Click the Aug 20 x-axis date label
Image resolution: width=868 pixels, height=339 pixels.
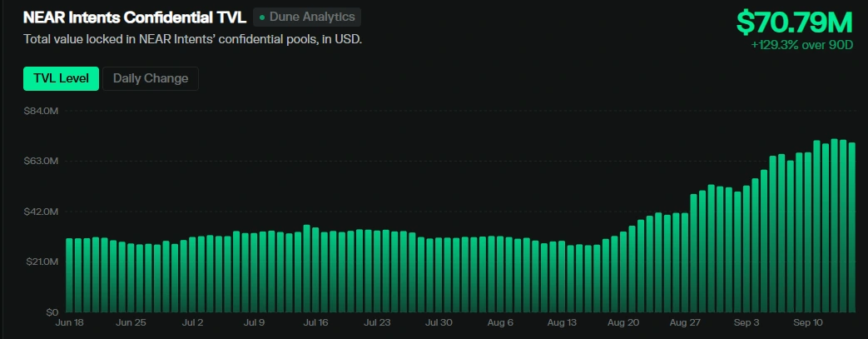(x=624, y=322)
